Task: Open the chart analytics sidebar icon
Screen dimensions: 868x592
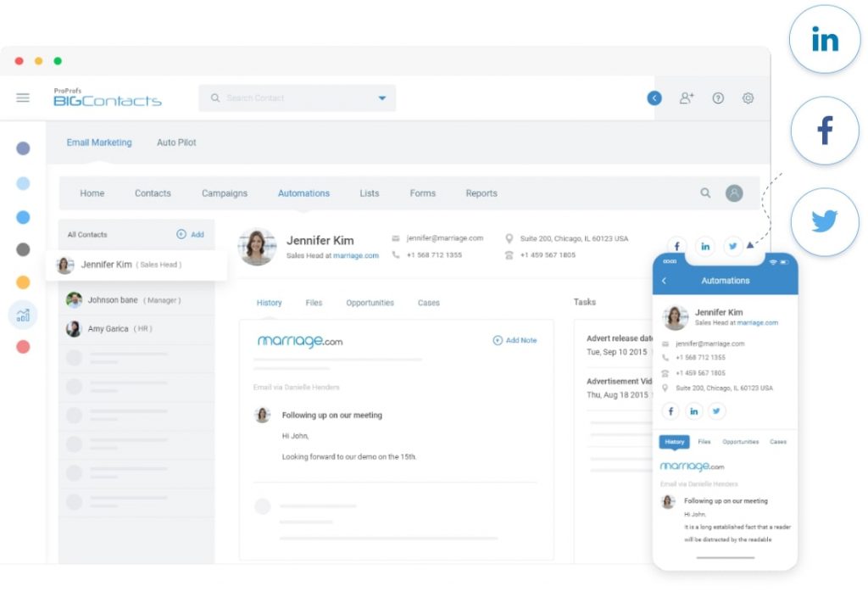Action: [23, 316]
